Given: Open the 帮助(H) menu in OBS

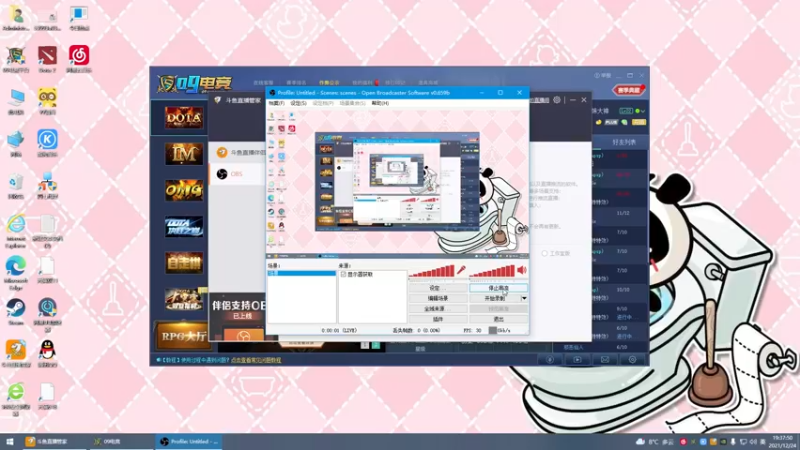Looking at the screenshot, I should point(380,104).
